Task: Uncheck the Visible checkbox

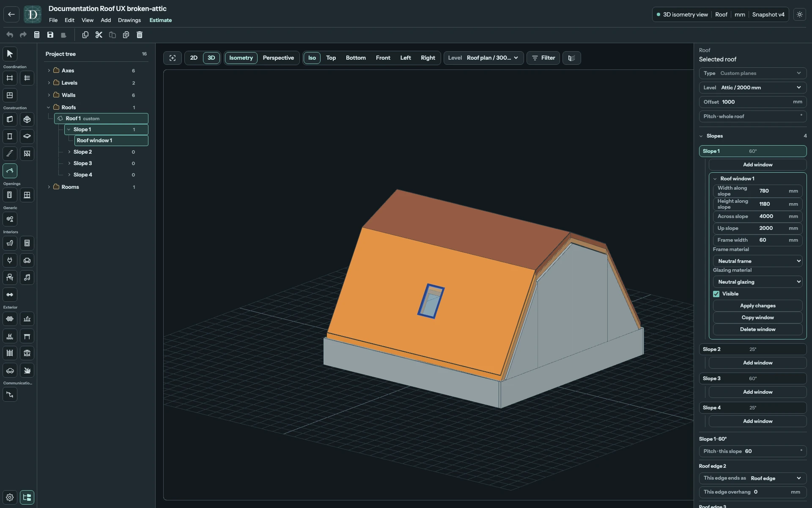Action: 716,294
